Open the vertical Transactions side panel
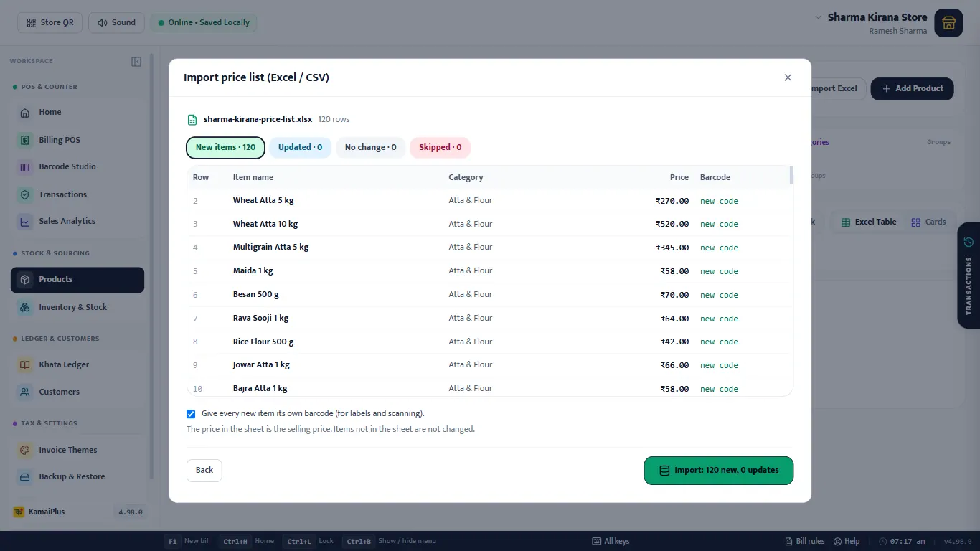 (969, 275)
